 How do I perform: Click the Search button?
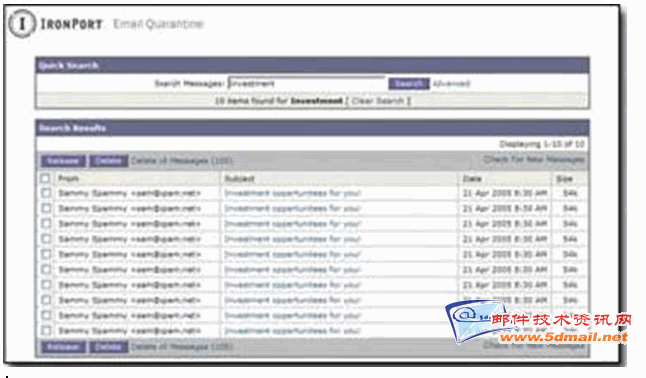point(409,84)
